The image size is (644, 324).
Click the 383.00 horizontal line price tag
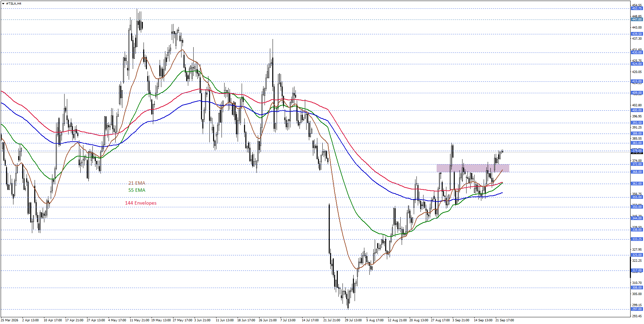tap(637, 143)
